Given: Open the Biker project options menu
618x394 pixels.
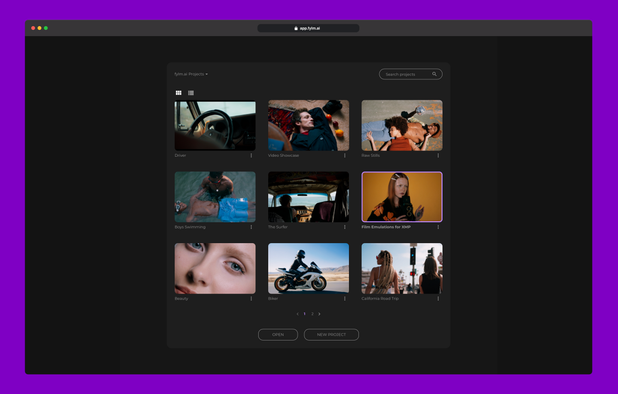Looking at the screenshot, I should 344,299.
